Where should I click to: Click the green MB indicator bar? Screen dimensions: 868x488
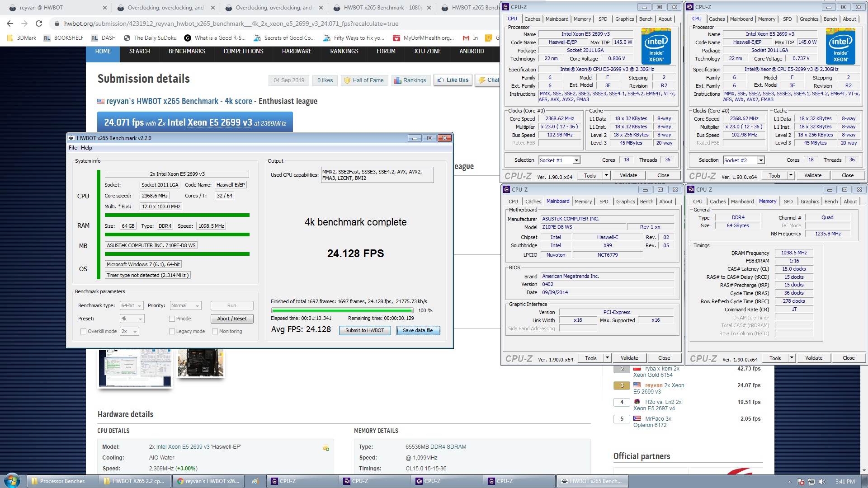(177, 254)
